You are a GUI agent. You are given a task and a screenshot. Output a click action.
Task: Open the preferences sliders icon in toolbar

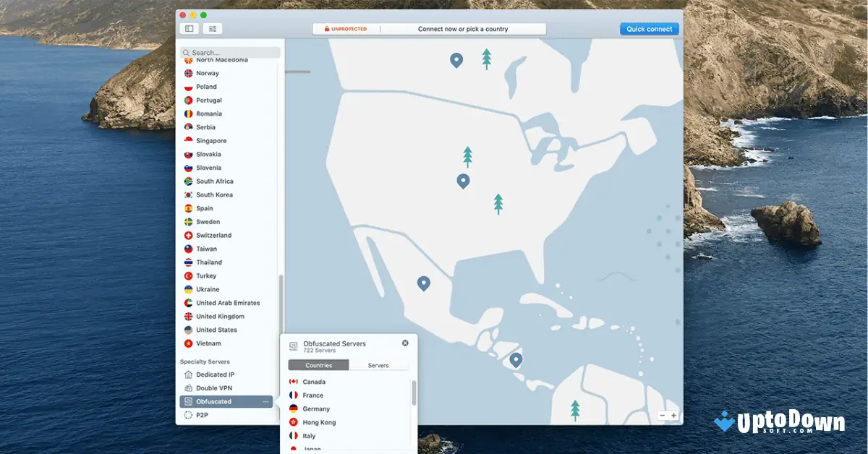(212, 28)
